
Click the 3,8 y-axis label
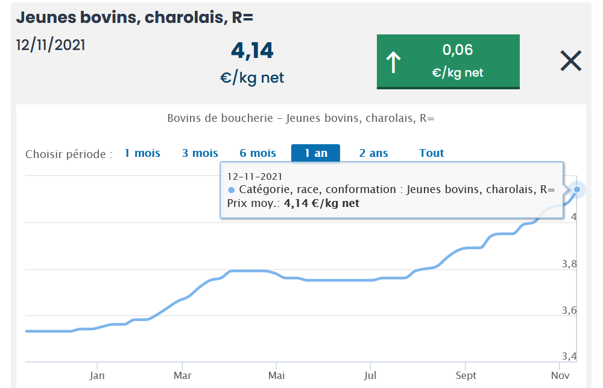[x=569, y=264]
